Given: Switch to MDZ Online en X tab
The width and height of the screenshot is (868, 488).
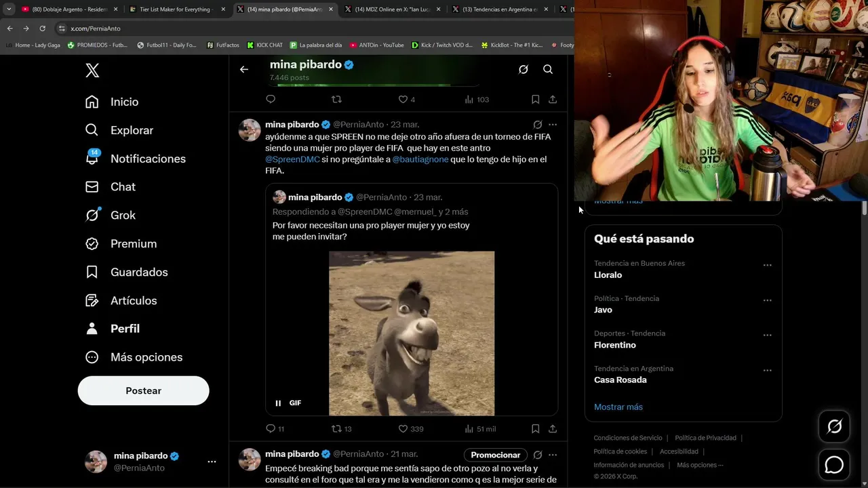Looking at the screenshot, I should pyautogui.click(x=393, y=9).
